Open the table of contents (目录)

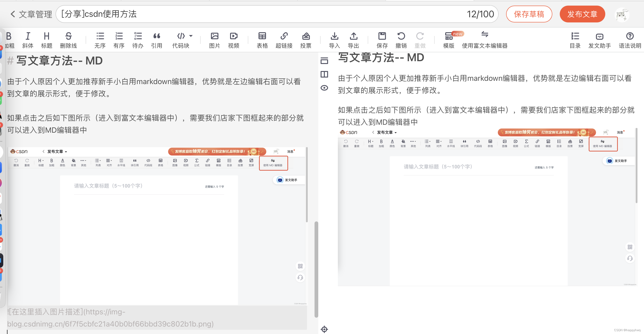click(575, 40)
